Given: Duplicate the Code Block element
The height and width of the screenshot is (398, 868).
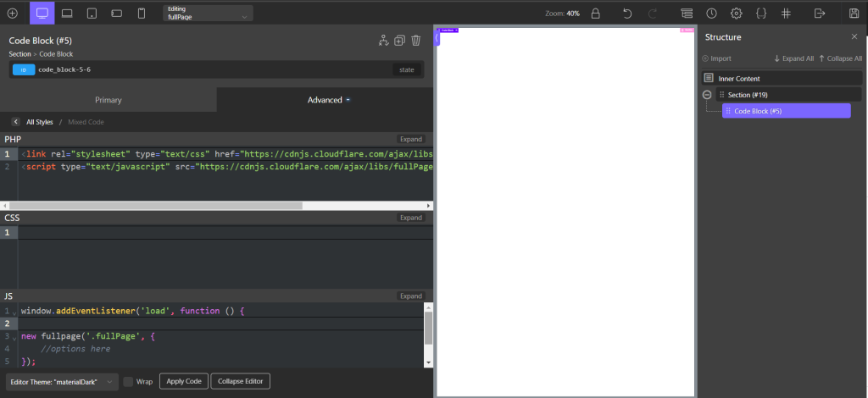Looking at the screenshot, I should [399, 41].
